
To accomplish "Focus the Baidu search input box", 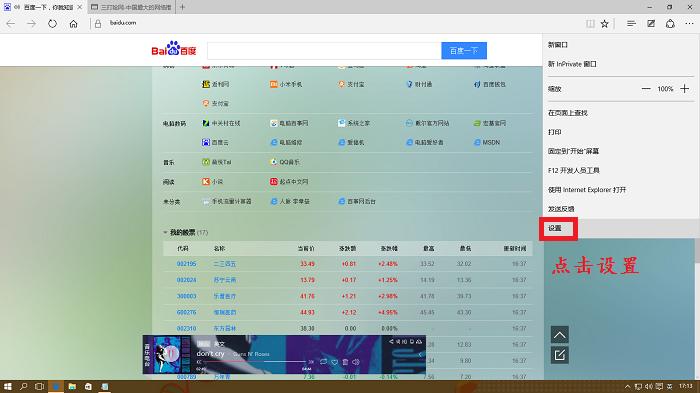I will coord(324,50).
